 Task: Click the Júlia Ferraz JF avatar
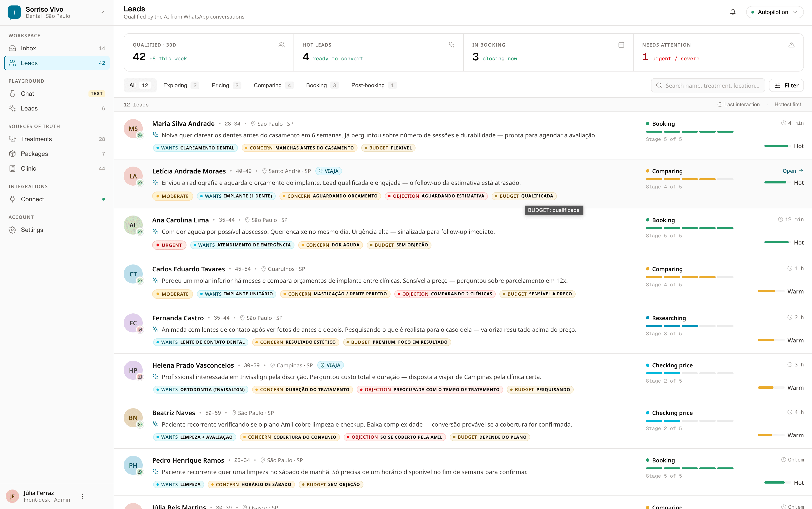click(x=12, y=496)
